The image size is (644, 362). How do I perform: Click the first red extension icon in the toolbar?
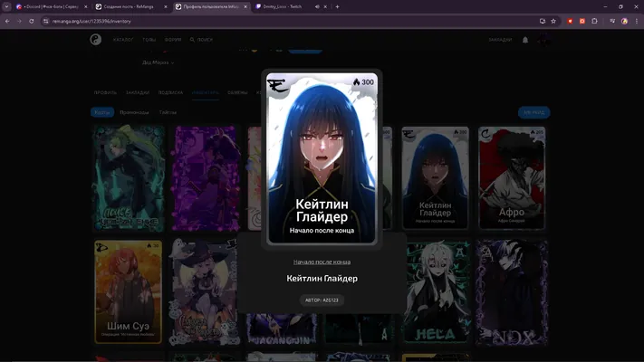[570, 21]
